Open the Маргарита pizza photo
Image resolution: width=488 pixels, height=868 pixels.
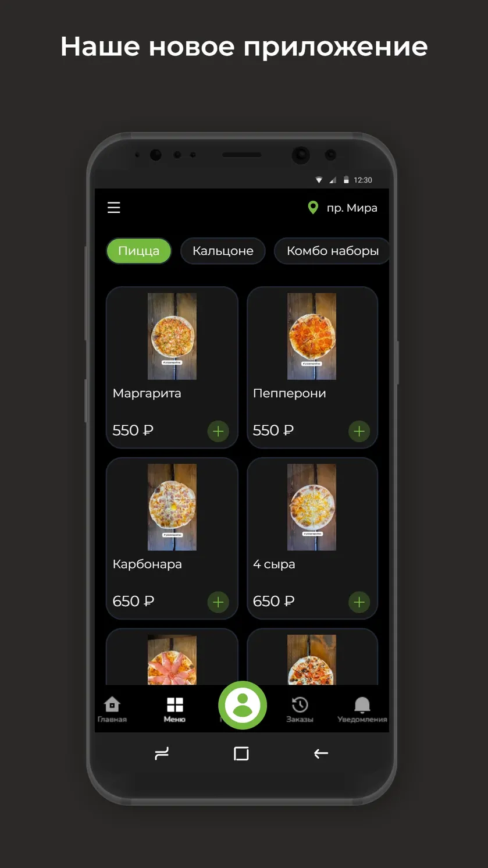point(172,336)
